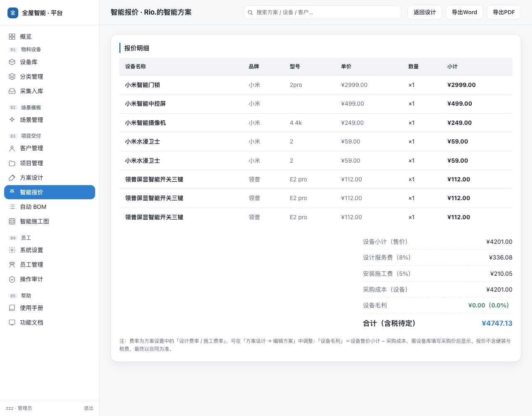Click the 智能报价 · Rio.的智能方案 page title

click(151, 12)
